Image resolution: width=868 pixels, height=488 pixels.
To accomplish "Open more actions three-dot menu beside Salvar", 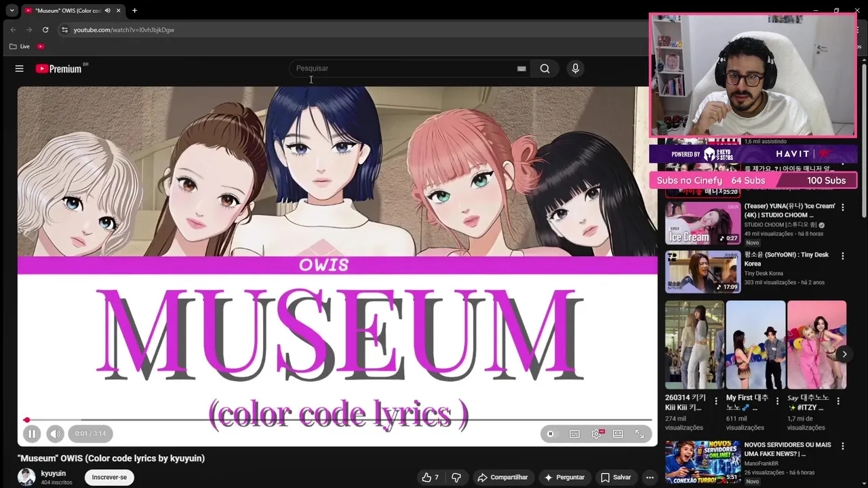I will pyautogui.click(x=650, y=477).
